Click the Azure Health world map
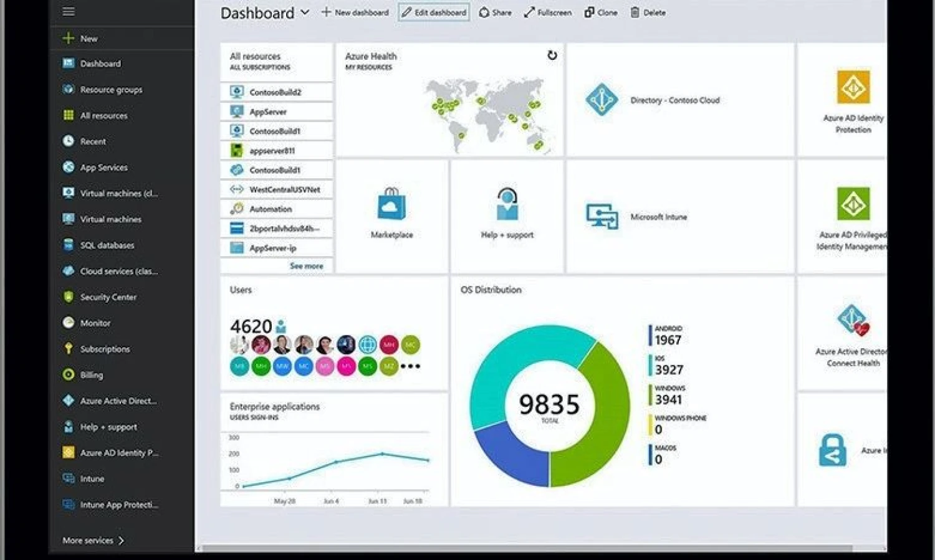This screenshot has width=935, height=560. point(488,115)
